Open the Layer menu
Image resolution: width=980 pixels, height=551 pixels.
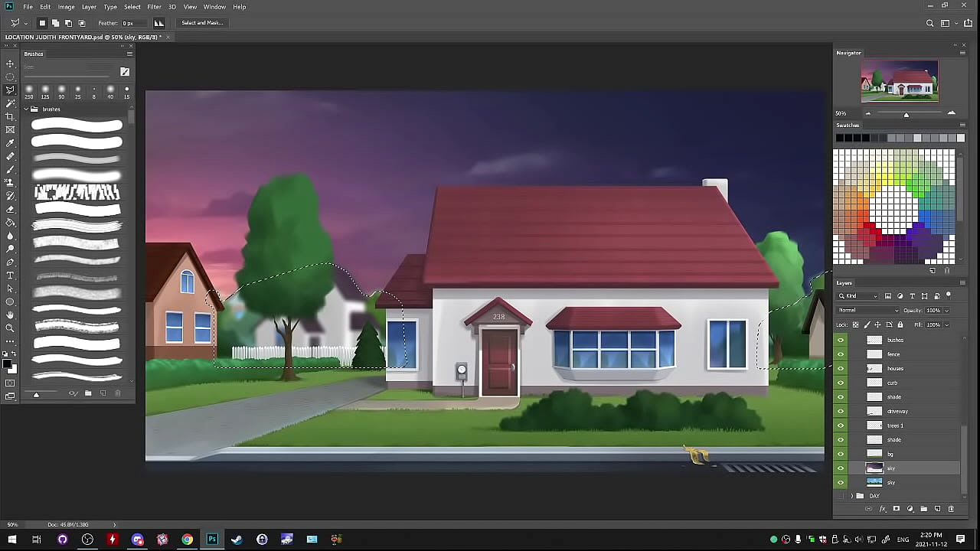pos(89,7)
